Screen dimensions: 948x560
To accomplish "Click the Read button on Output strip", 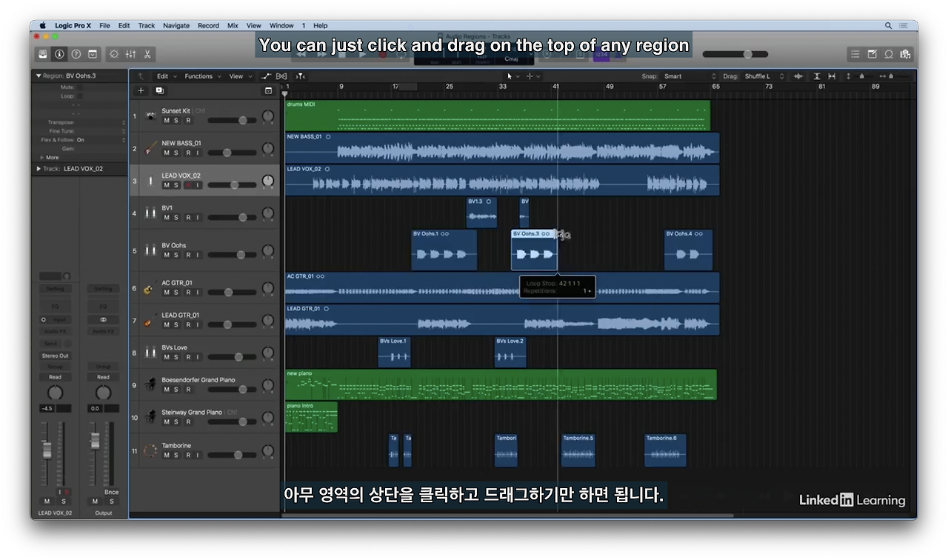I will [x=103, y=377].
